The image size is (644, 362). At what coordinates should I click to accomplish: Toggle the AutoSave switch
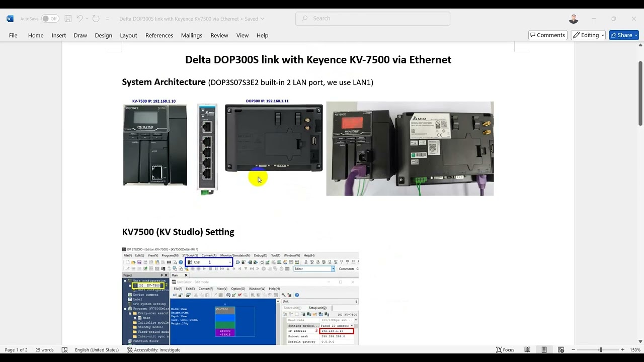point(50,19)
